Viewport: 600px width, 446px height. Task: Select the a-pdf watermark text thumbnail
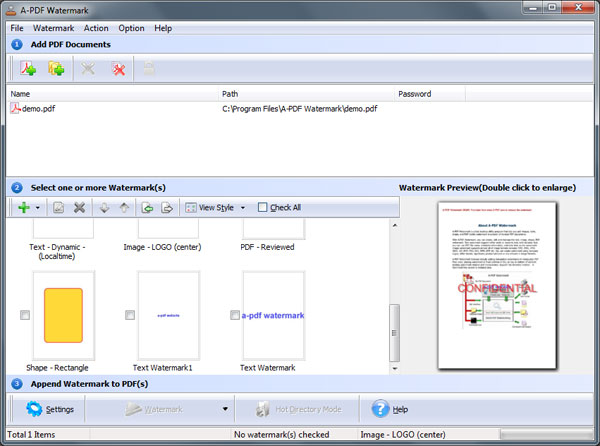point(273,315)
